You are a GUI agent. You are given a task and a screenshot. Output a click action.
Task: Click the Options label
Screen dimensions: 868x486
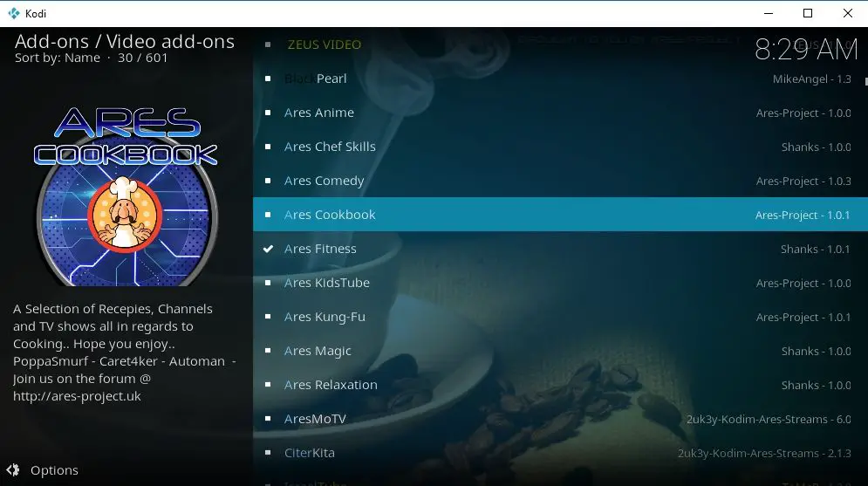[x=54, y=470]
